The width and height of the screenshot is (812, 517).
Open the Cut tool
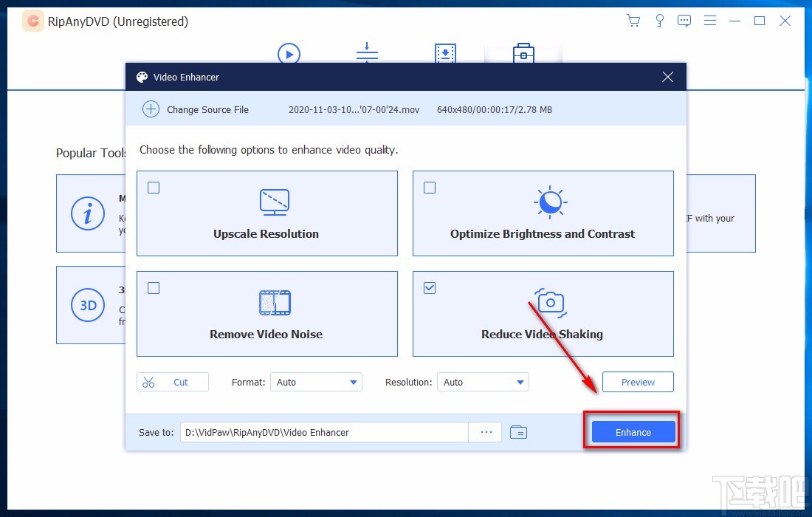click(x=173, y=383)
